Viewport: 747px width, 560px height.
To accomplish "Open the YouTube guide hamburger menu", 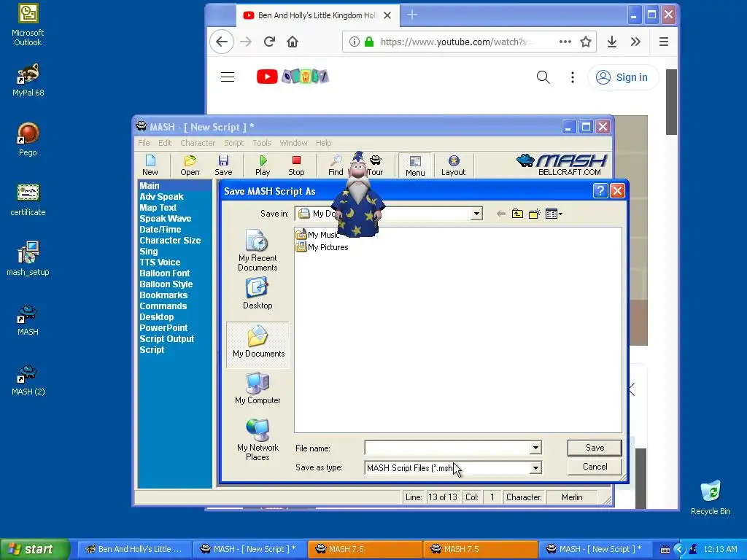I will coord(228,77).
